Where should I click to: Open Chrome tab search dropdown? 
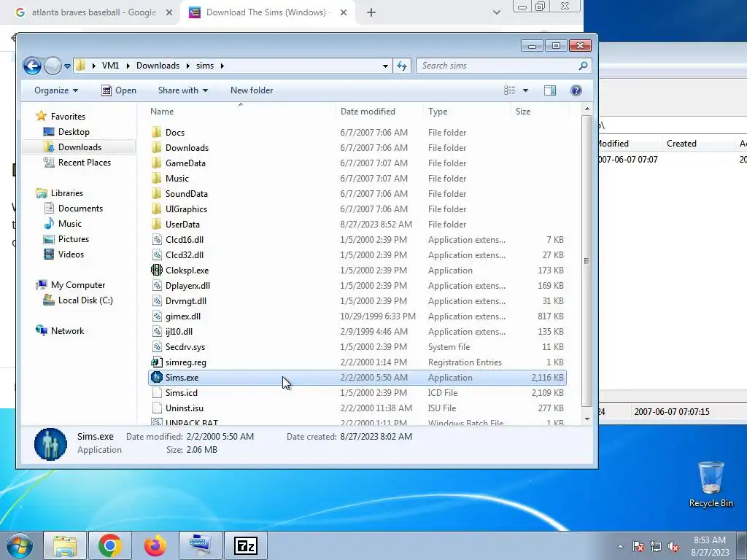[x=496, y=13]
